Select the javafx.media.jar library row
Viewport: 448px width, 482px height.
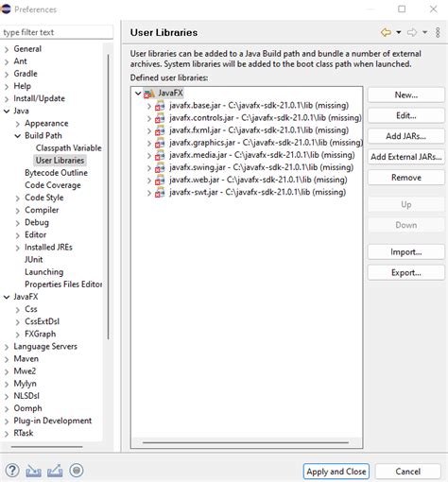(262, 155)
